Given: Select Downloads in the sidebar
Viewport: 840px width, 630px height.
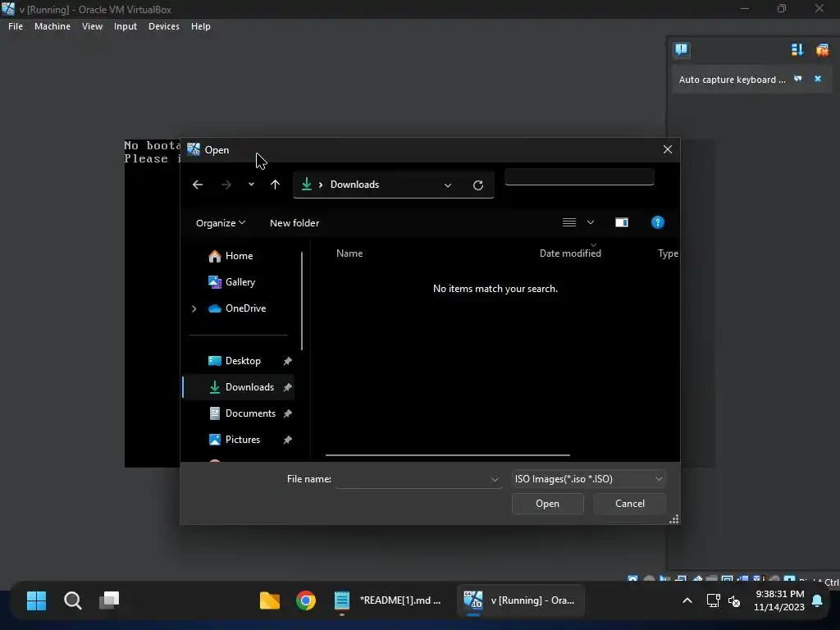Looking at the screenshot, I should 249,387.
